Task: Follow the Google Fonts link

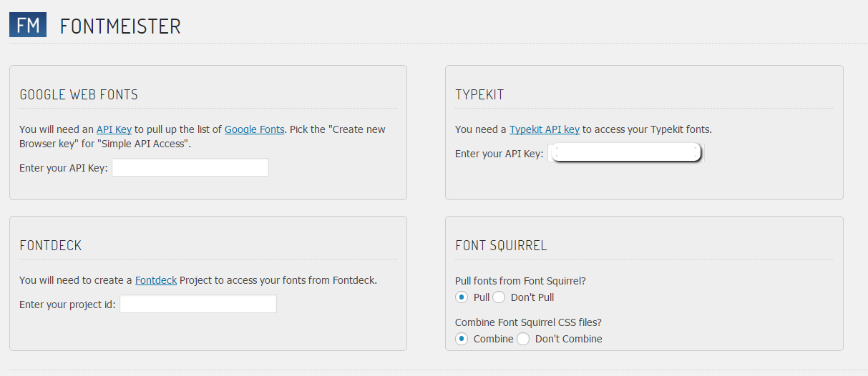Action: (254, 129)
